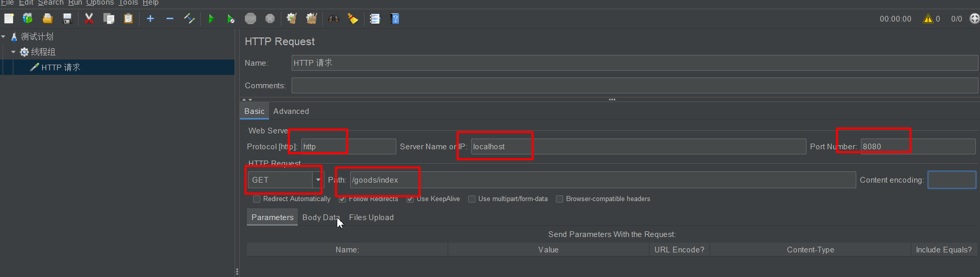Switch to the Advanced tab
This screenshot has height=277, width=980.
pos(291,111)
